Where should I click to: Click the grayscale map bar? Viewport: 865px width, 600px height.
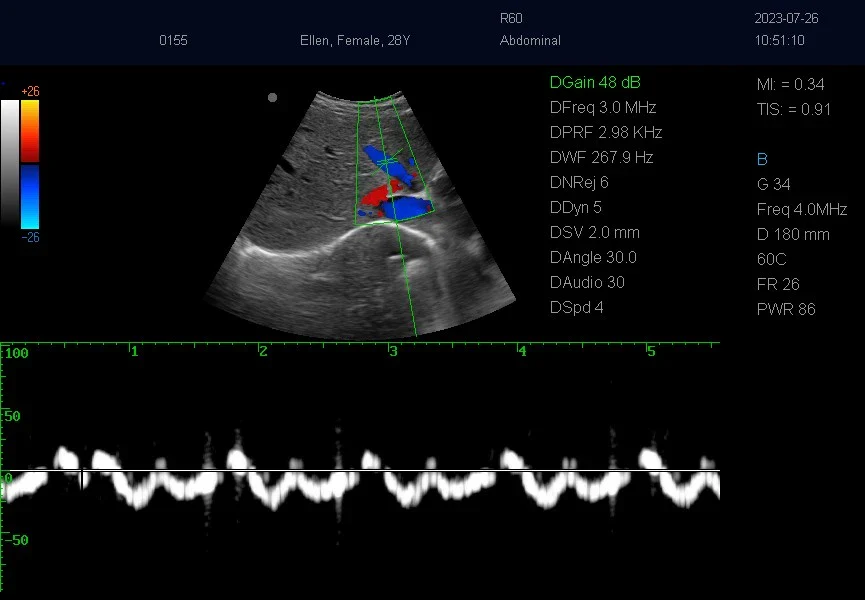point(9,163)
